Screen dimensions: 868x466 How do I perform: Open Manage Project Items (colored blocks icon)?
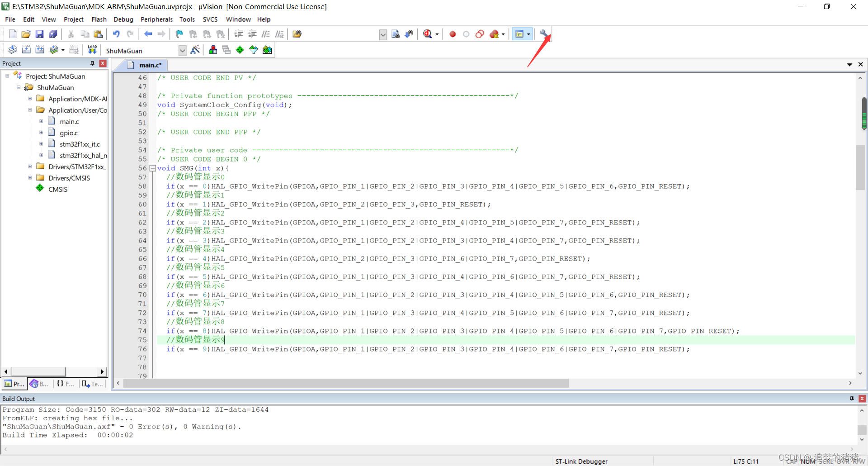(213, 50)
